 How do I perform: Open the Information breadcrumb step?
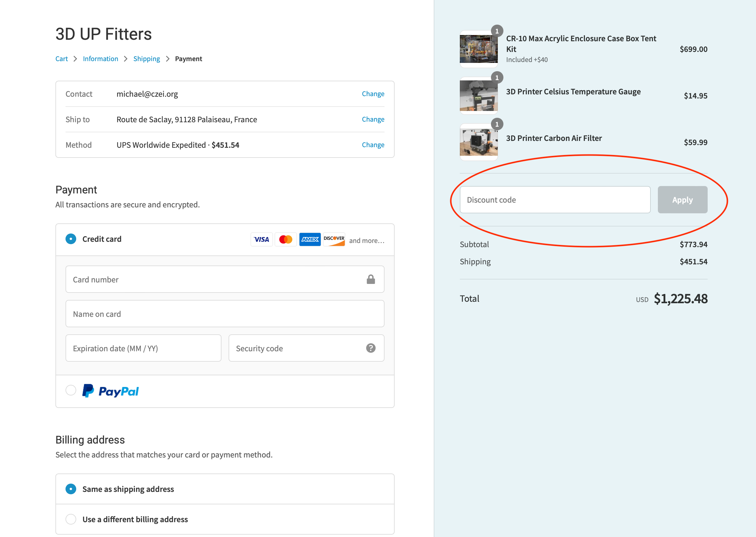pyautogui.click(x=101, y=58)
